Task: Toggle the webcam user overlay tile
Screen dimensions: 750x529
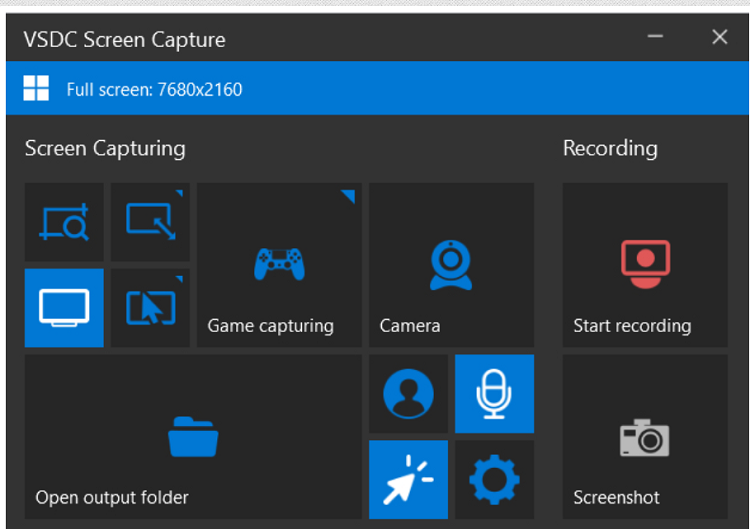Action: tap(408, 394)
